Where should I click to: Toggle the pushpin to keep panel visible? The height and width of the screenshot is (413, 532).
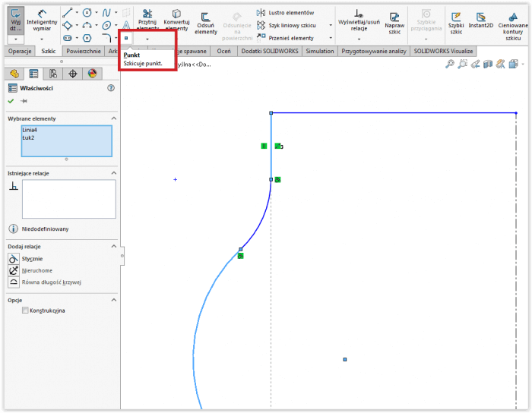pyautogui.click(x=24, y=101)
